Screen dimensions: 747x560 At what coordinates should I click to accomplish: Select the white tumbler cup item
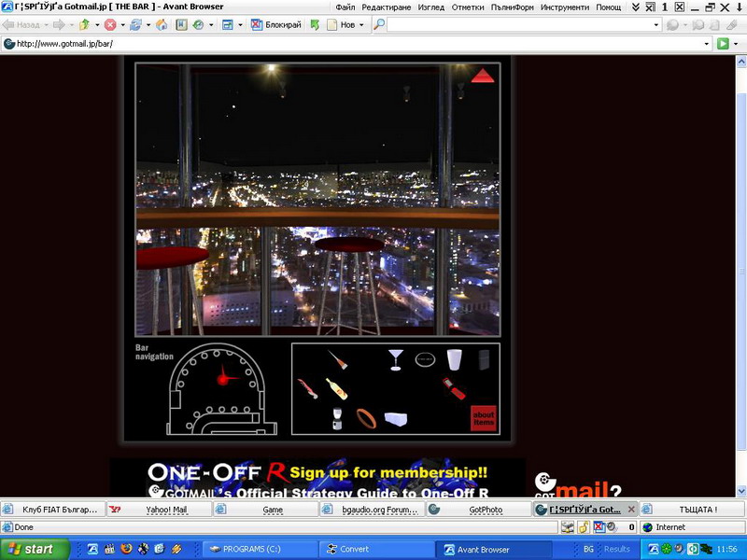pos(454,359)
